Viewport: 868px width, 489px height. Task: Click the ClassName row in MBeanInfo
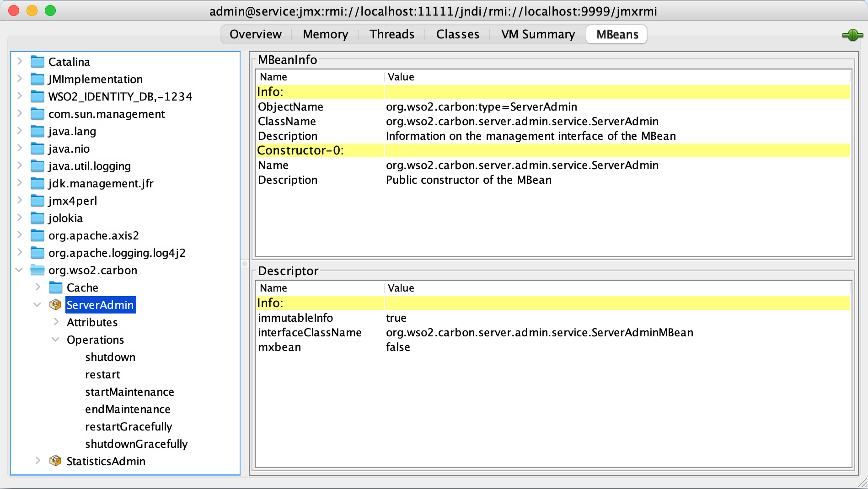[x=553, y=121]
